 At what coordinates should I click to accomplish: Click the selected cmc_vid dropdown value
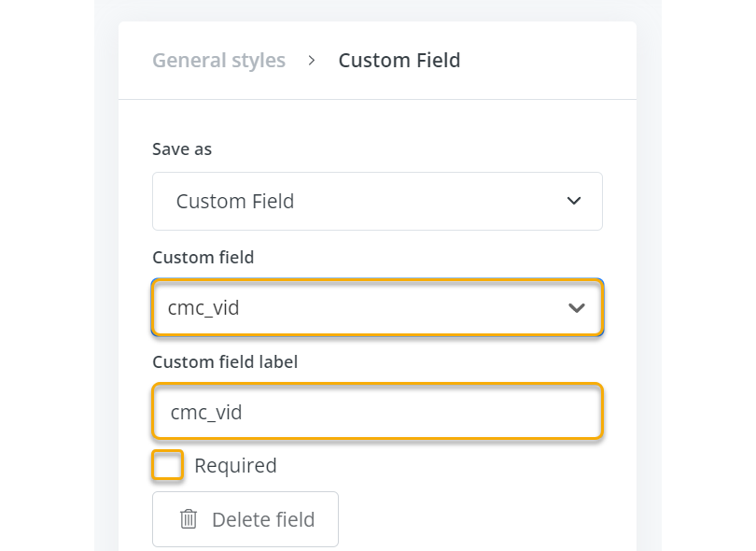point(203,307)
